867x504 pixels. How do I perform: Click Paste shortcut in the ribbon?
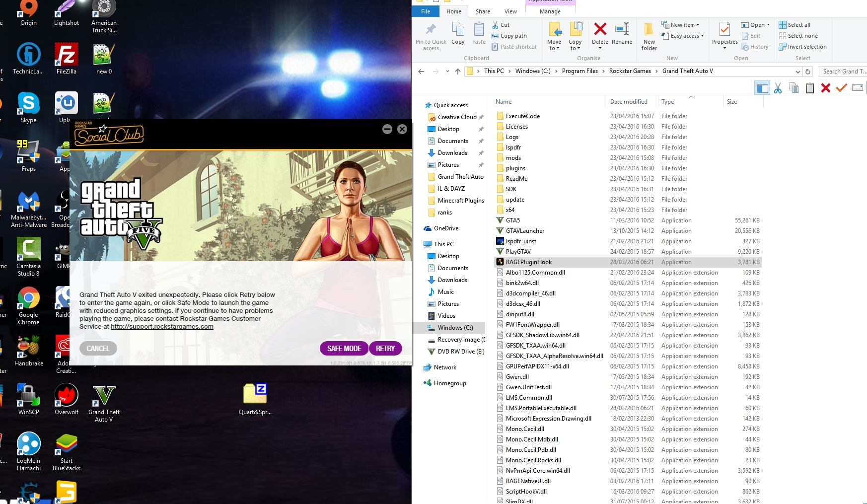tap(514, 47)
